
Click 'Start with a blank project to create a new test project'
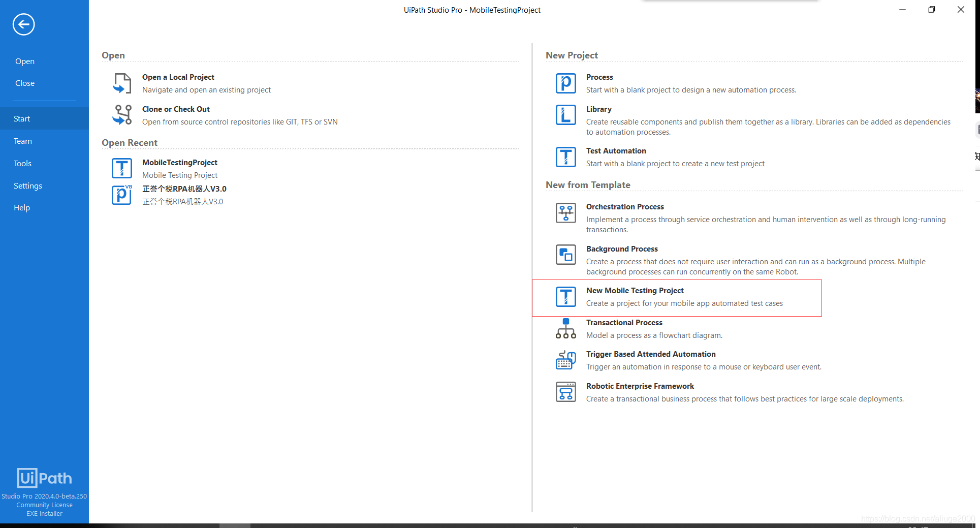[x=675, y=164]
